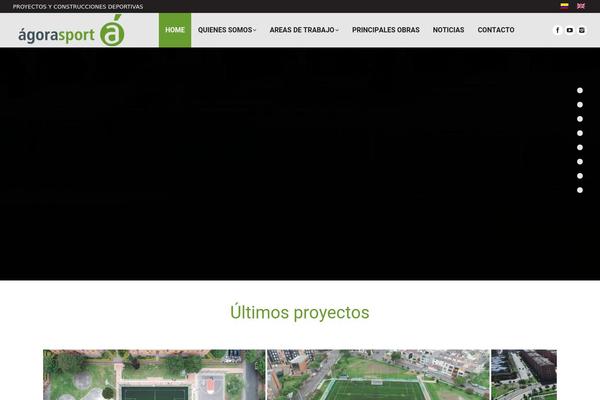Viewport: 600px width, 400px height.
Task: Select the second slider navigation dot
Action: (x=580, y=104)
